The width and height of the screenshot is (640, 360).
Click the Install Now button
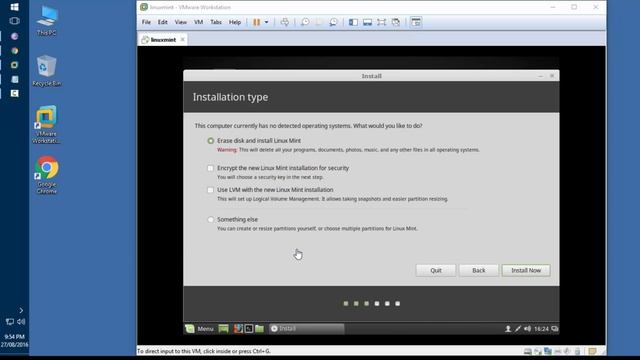tap(526, 270)
